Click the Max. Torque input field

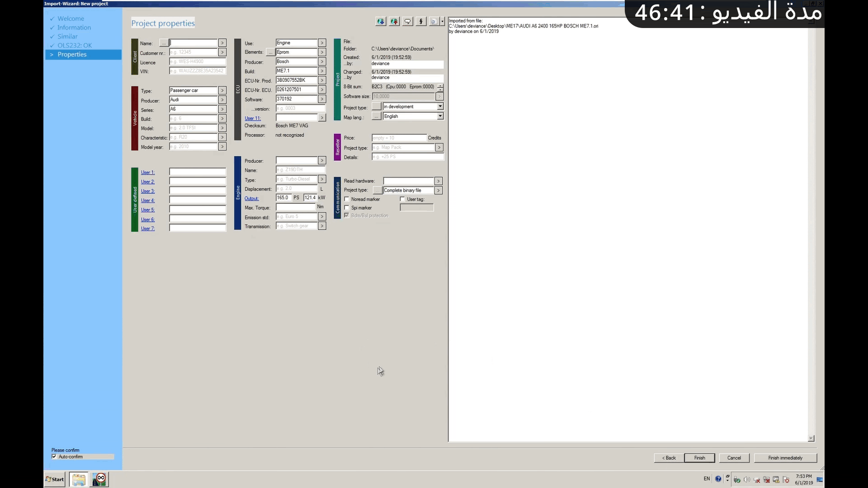coord(296,207)
